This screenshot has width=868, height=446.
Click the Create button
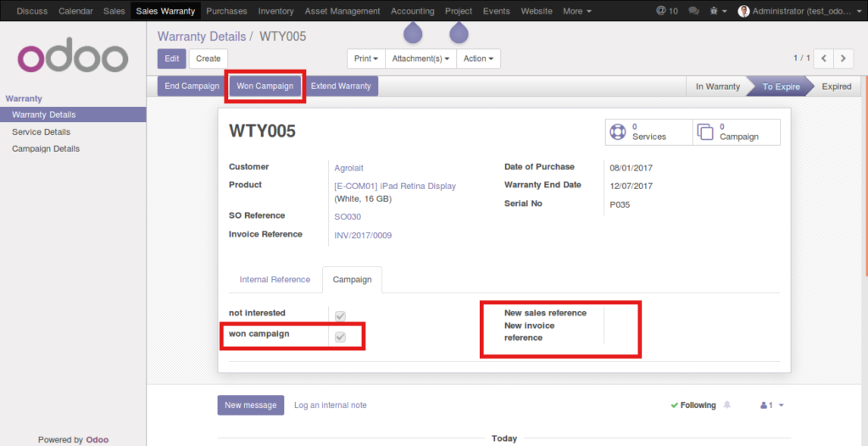pyautogui.click(x=209, y=59)
